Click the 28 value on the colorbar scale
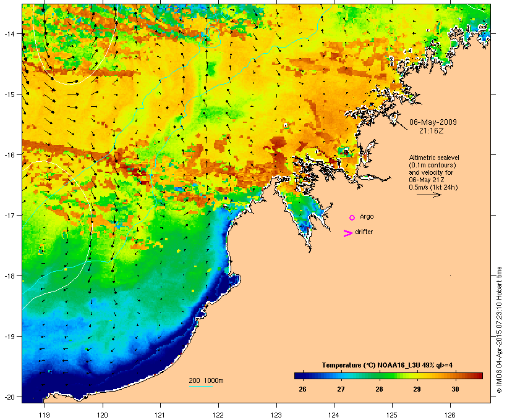Image resolution: width=507 pixels, height=420 pixels. point(379,389)
